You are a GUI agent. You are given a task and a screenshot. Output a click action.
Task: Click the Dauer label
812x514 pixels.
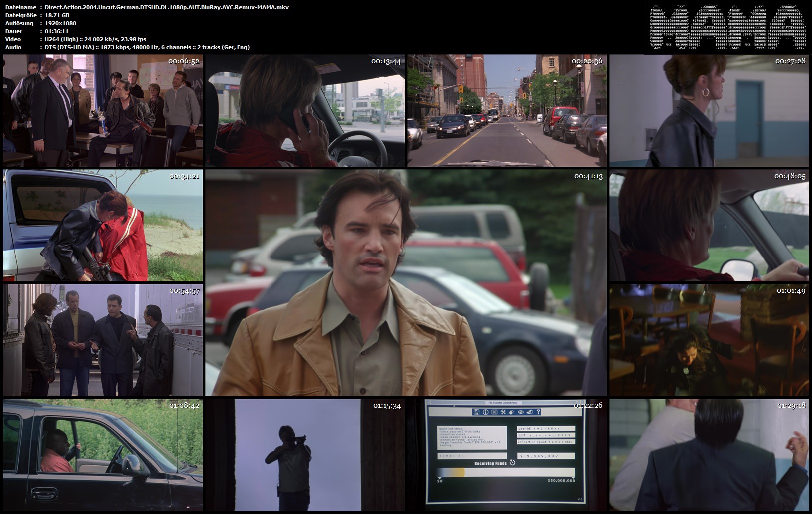[13, 31]
